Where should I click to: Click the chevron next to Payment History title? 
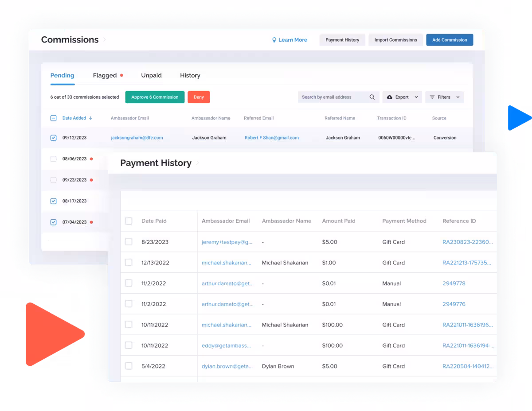198,163
